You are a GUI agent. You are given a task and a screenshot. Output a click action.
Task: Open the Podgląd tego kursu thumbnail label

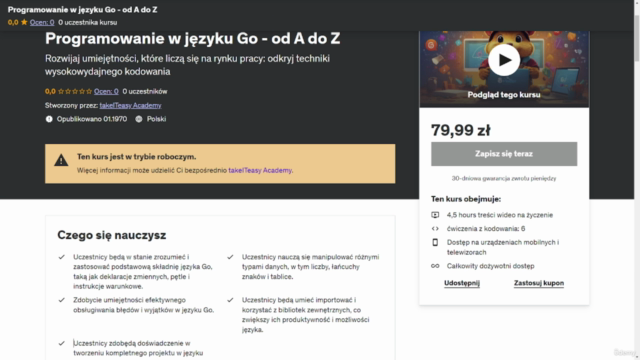coord(504,95)
